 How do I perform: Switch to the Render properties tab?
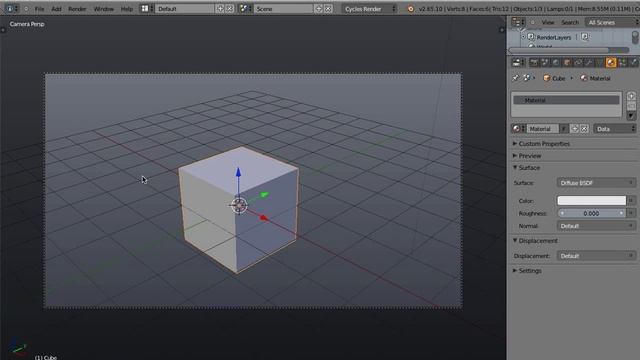point(533,62)
